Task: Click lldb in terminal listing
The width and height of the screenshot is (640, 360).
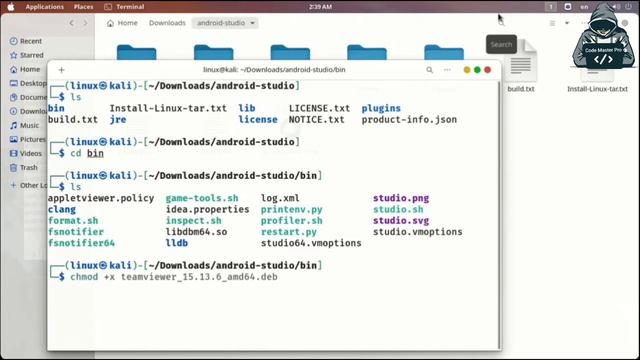Action: (177, 243)
